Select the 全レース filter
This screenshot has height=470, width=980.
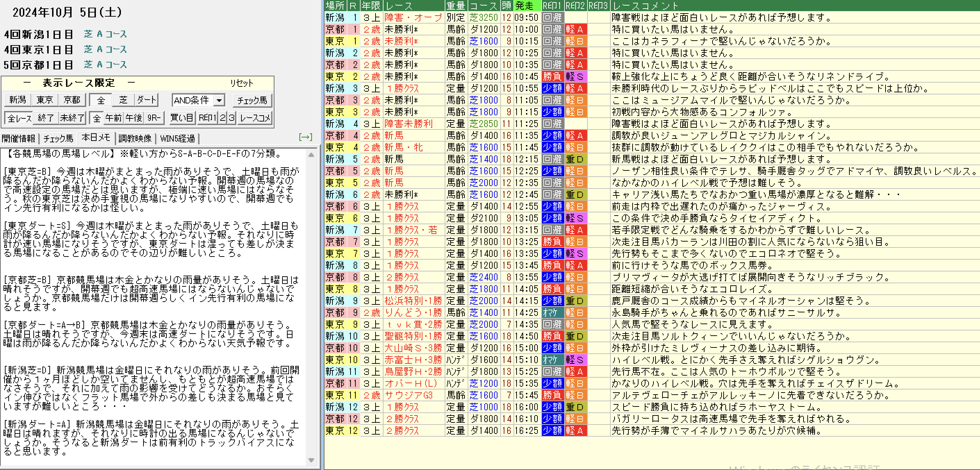19,118
